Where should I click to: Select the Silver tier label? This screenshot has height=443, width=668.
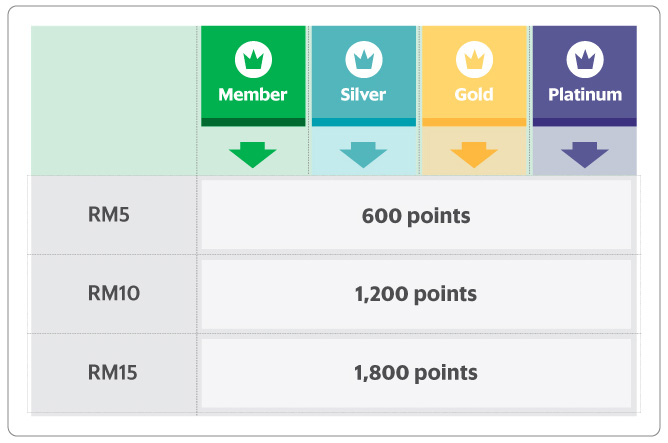[363, 95]
